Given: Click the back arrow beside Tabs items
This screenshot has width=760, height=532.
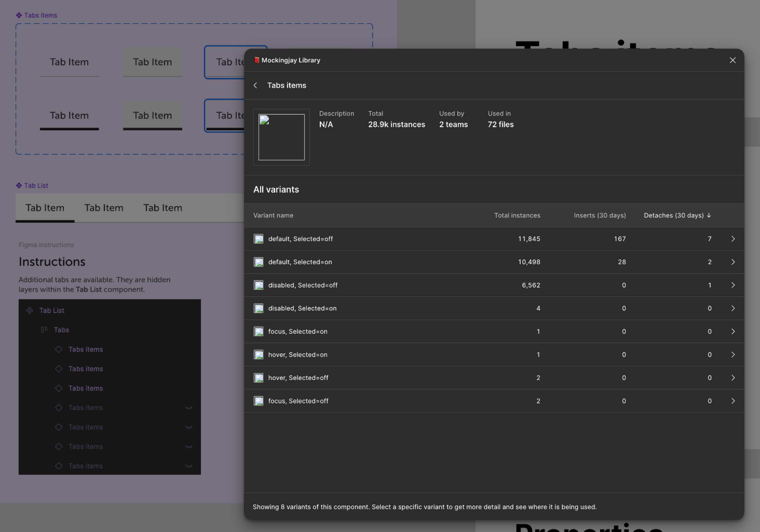Looking at the screenshot, I should 255,85.
